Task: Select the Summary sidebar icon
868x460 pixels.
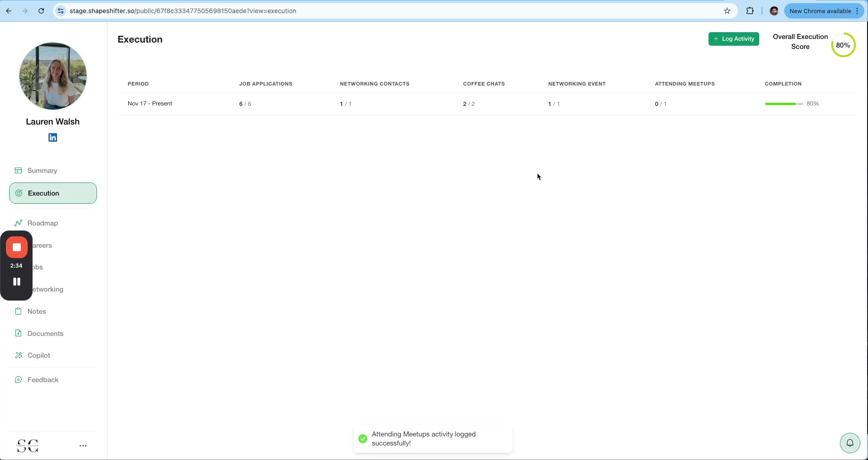Action: pyautogui.click(x=19, y=170)
